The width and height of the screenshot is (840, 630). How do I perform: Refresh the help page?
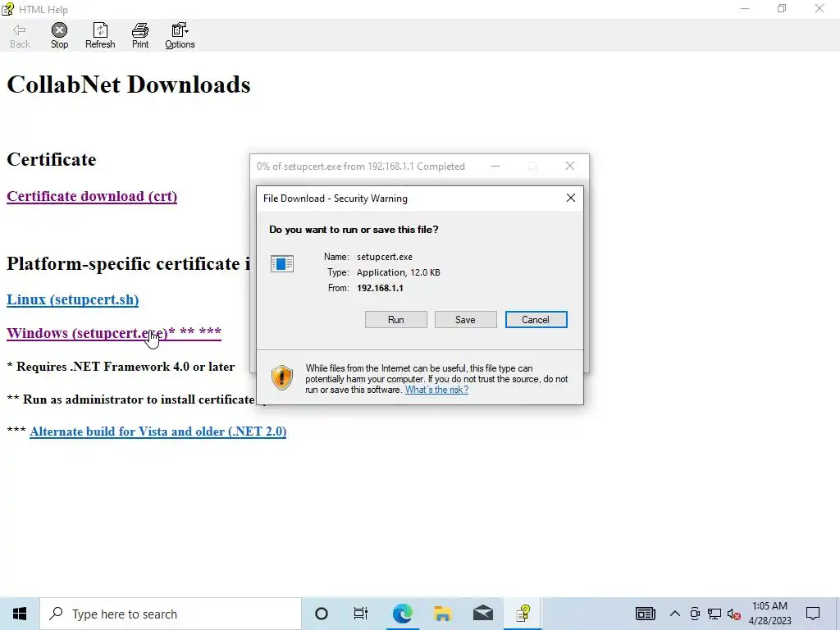click(100, 36)
